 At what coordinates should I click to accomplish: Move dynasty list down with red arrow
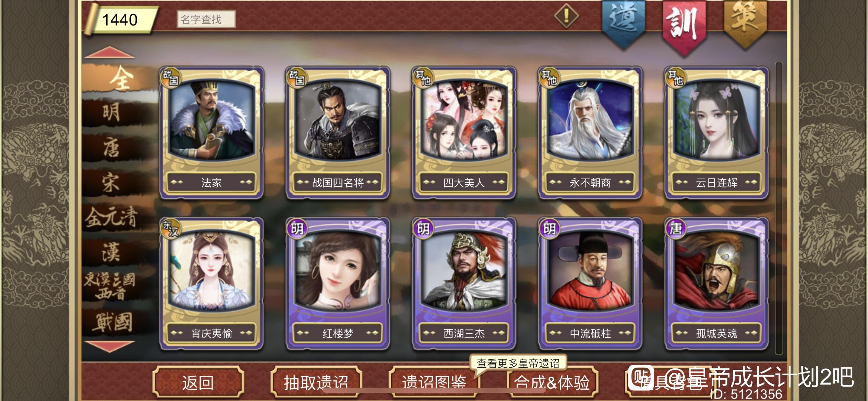pyautogui.click(x=109, y=346)
